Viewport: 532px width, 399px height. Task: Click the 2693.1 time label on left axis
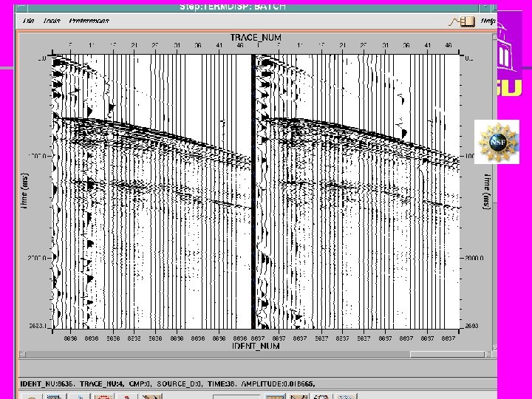(x=38, y=326)
